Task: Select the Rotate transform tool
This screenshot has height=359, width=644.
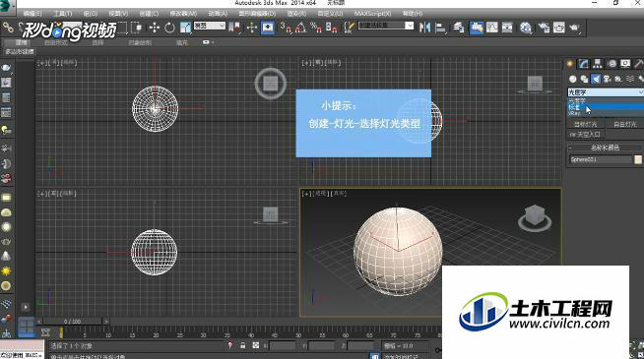Action: click(x=169, y=28)
